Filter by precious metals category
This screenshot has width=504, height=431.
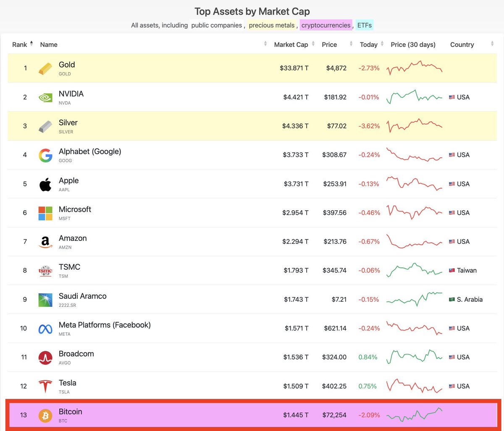(272, 25)
